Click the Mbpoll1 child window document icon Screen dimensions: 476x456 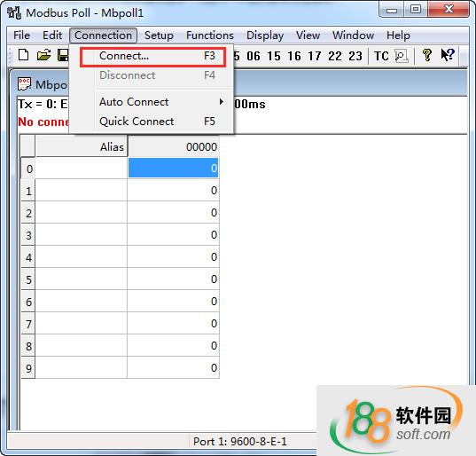click(x=24, y=84)
